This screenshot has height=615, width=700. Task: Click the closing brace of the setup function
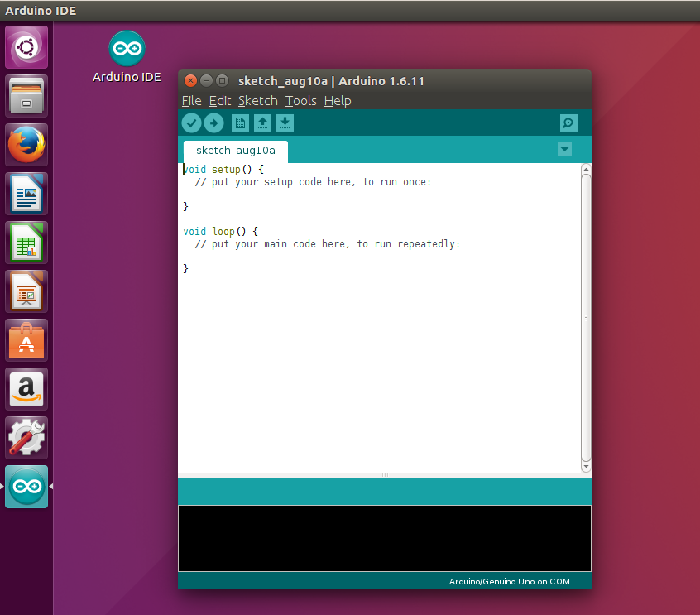pyautogui.click(x=185, y=206)
